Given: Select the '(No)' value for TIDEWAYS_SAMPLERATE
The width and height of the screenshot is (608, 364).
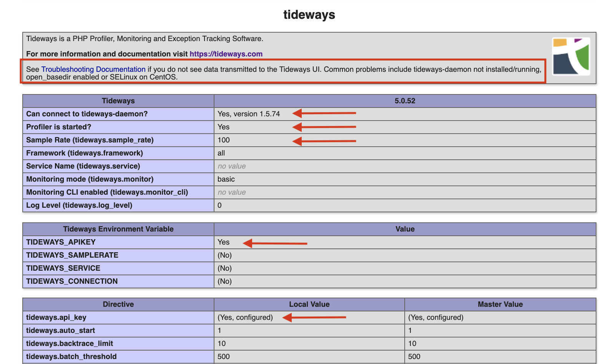Looking at the screenshot, I should [x=225, y=255].
